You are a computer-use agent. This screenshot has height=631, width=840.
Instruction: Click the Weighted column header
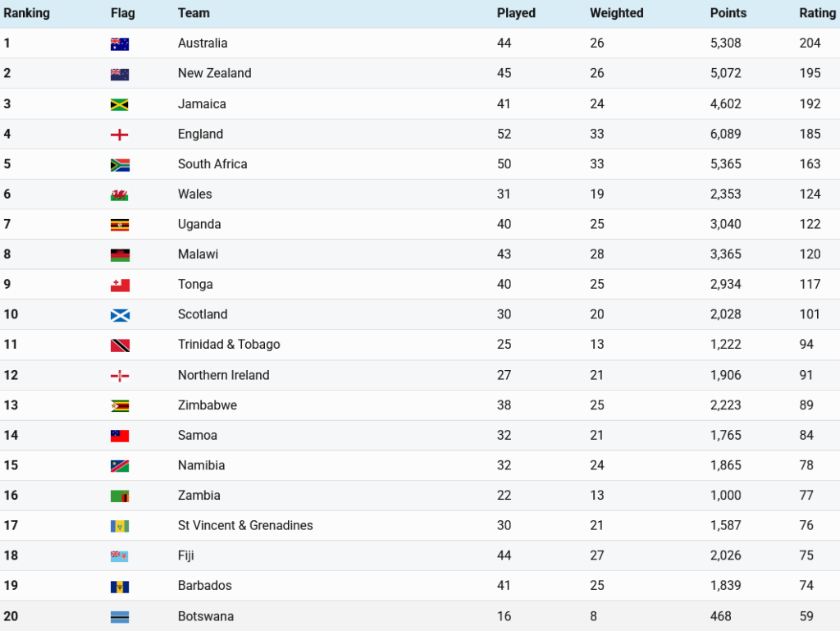pos(616,13)
